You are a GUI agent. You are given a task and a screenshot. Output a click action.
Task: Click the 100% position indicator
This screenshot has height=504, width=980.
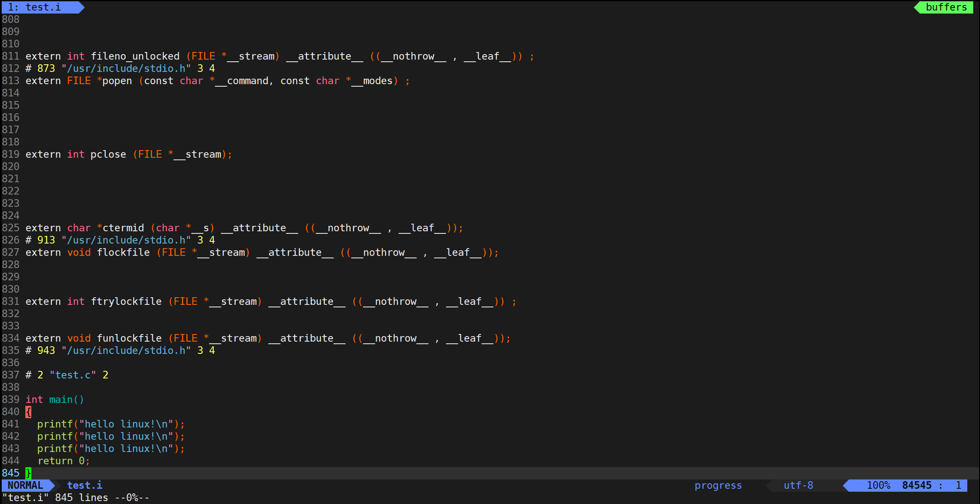(x=878, y=485)
